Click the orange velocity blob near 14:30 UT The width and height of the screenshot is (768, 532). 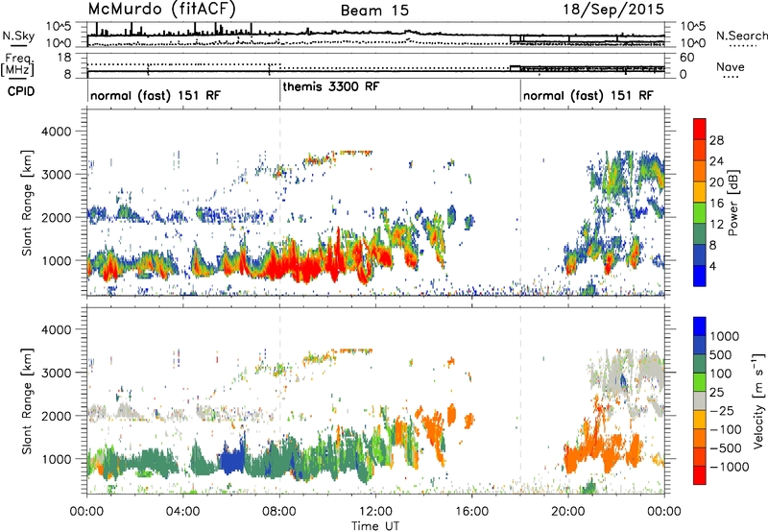433,431
